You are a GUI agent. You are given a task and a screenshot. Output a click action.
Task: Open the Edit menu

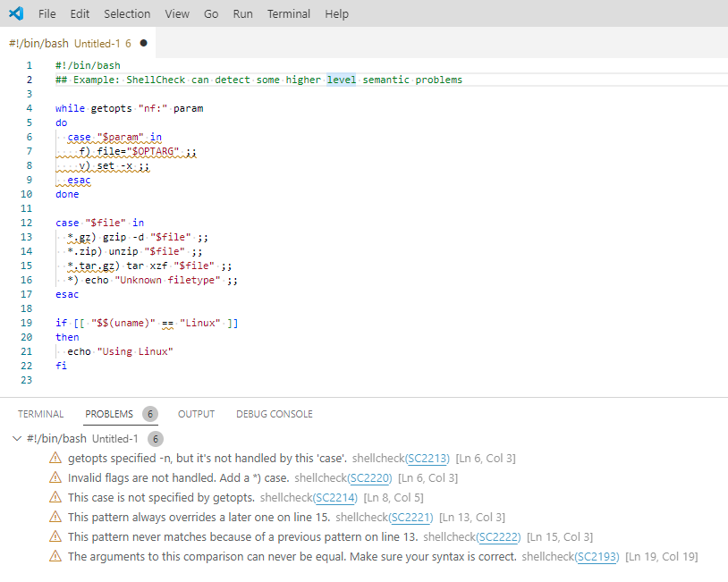(x=80, y=14)
